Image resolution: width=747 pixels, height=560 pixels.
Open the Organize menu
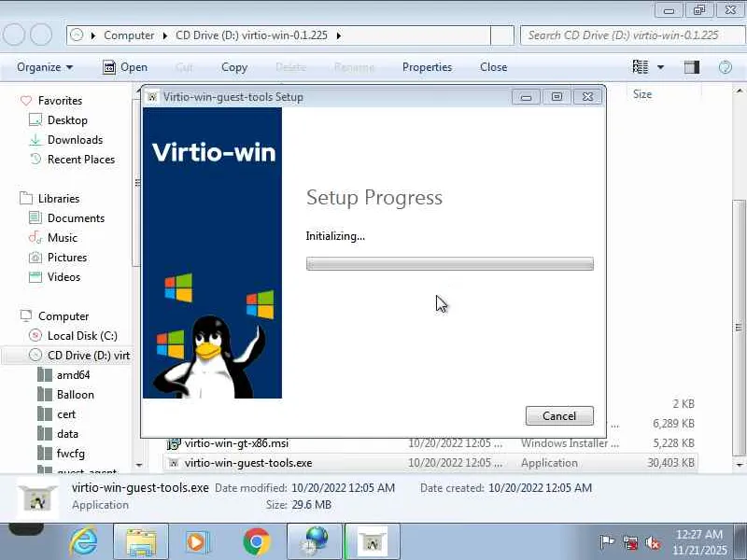tap(45, 67)
